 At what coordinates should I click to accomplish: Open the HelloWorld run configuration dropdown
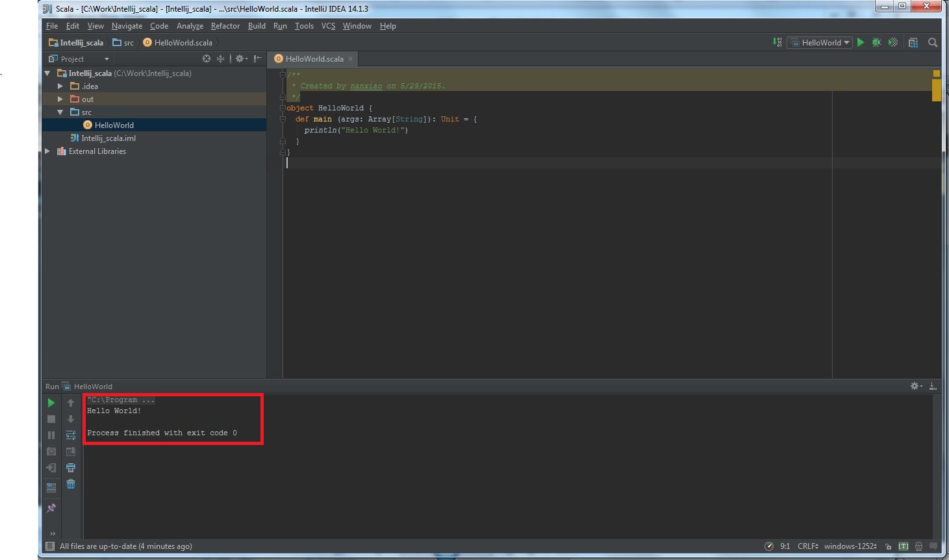pyautogui.click(x=820, y=42)
